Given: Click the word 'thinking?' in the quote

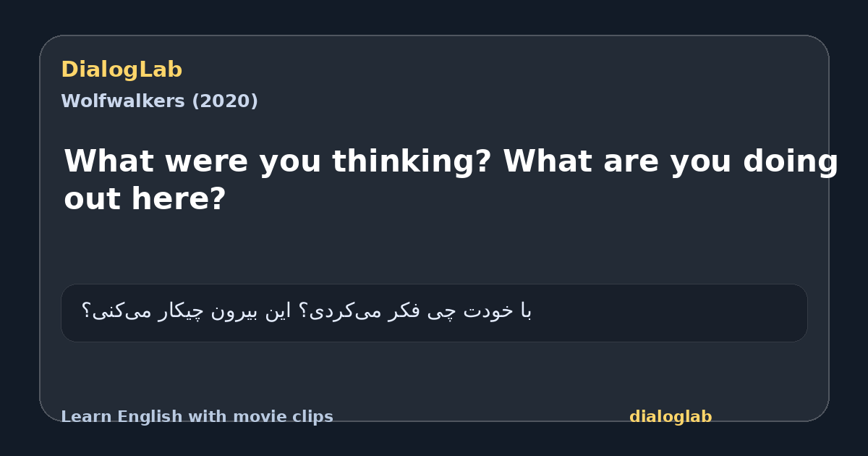Looking at the screenshot, I should (412, 161).
